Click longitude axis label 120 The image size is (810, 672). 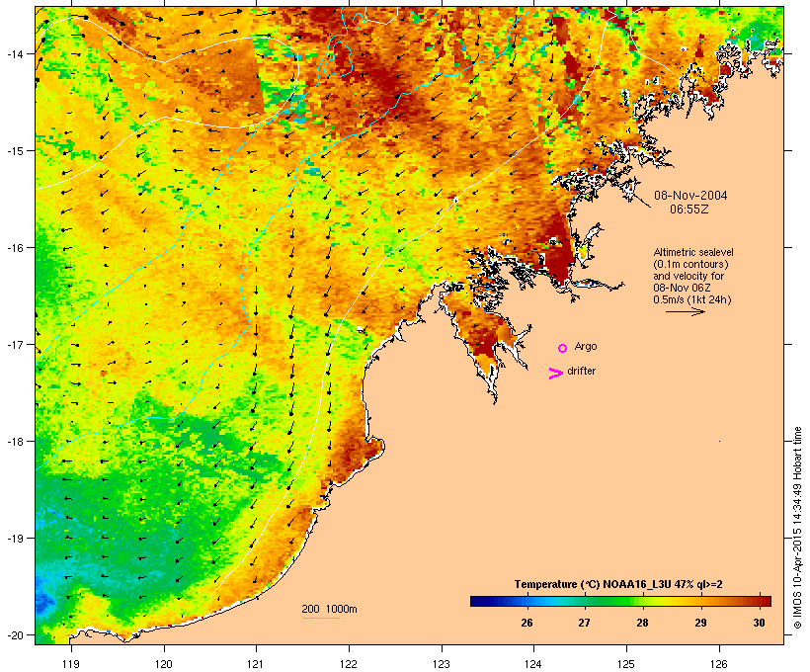coord(164,664)
